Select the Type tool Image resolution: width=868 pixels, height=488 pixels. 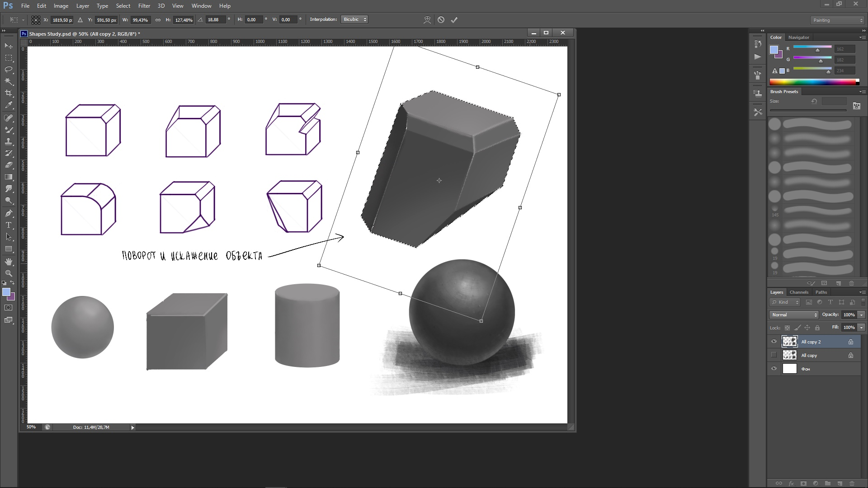pos(8,225)
